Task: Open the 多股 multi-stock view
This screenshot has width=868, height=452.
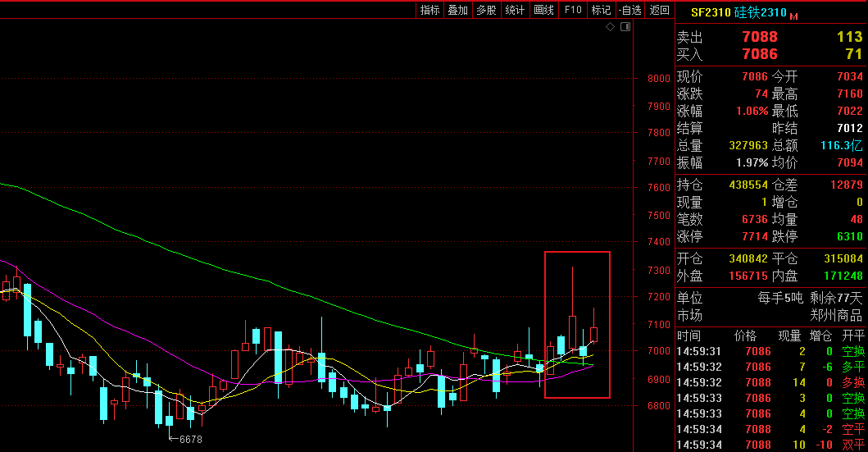Action: pos(487,10)
